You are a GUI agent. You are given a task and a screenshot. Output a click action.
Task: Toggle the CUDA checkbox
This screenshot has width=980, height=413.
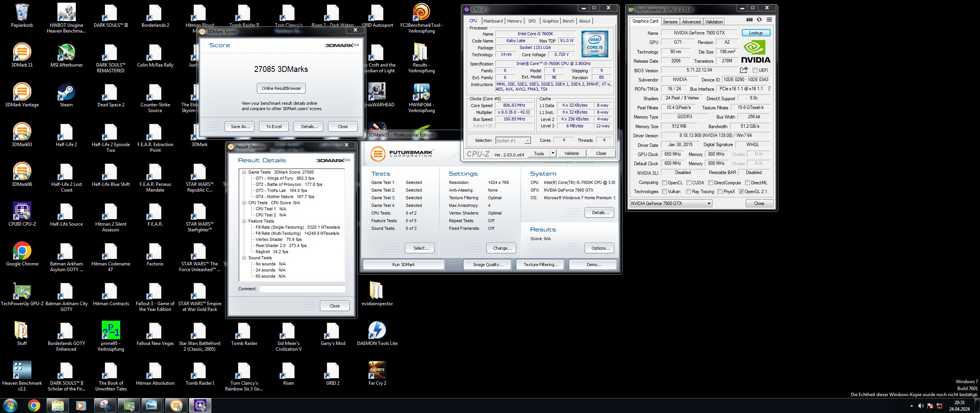tap(689, 183)
